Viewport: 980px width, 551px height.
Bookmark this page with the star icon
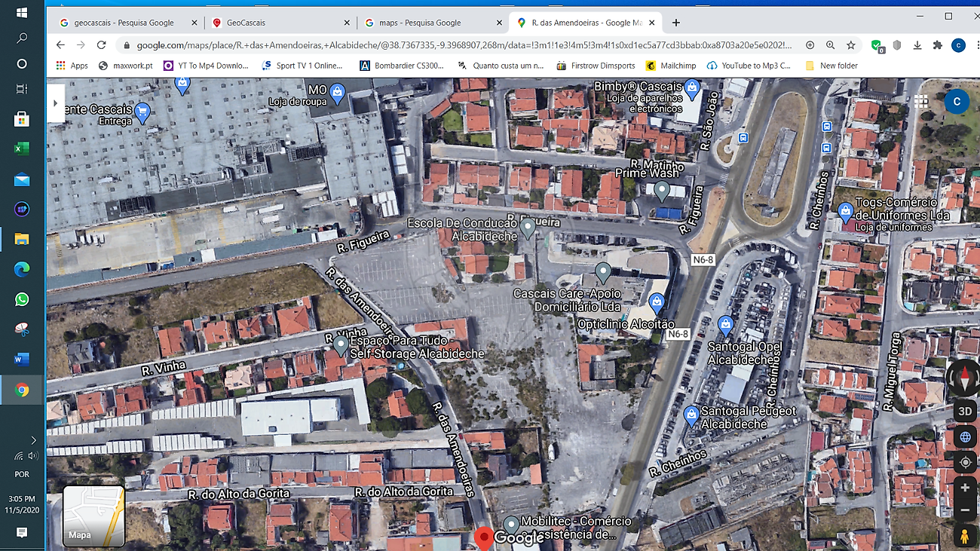click(x=850, y=45)
